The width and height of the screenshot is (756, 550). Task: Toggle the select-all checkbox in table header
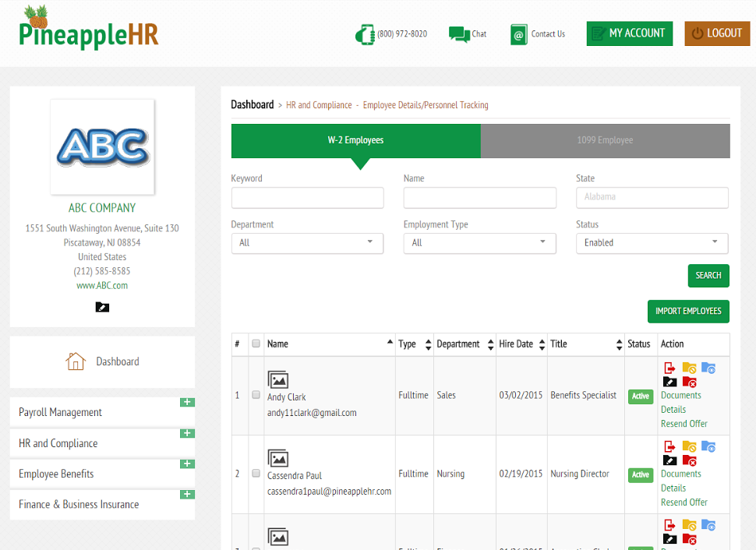(256, 344)
